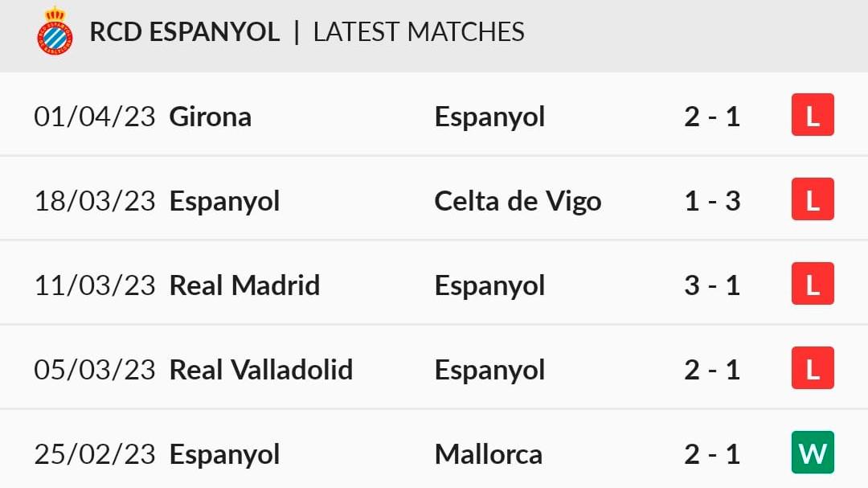Click Espanyol home team on 18/03/23 row
The width and height of the screenshot is (868, 488).
pyautogui.click(x=224, y=202)
